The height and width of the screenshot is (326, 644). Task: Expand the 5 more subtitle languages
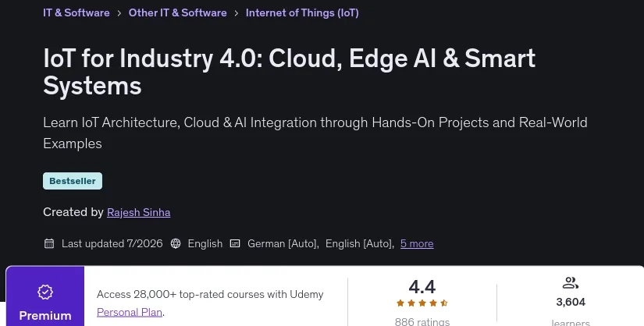[417, 243]
